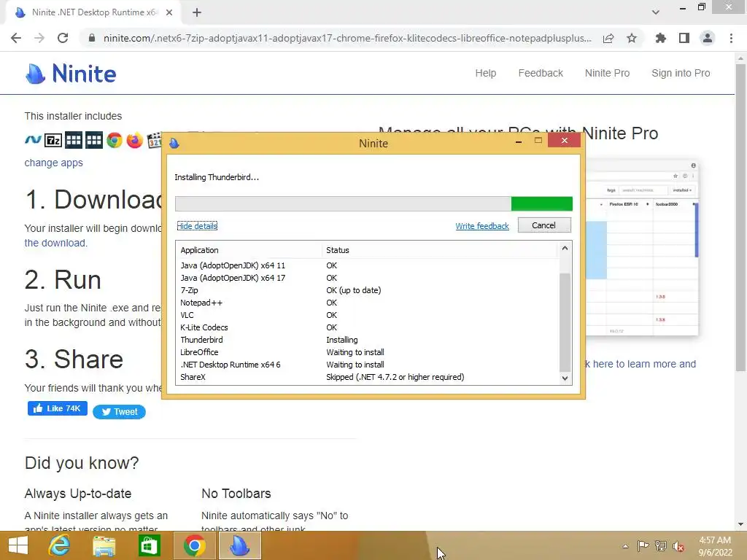Click the muted volume tray icon
Screen dimensions: 747x560
point(678,546)
